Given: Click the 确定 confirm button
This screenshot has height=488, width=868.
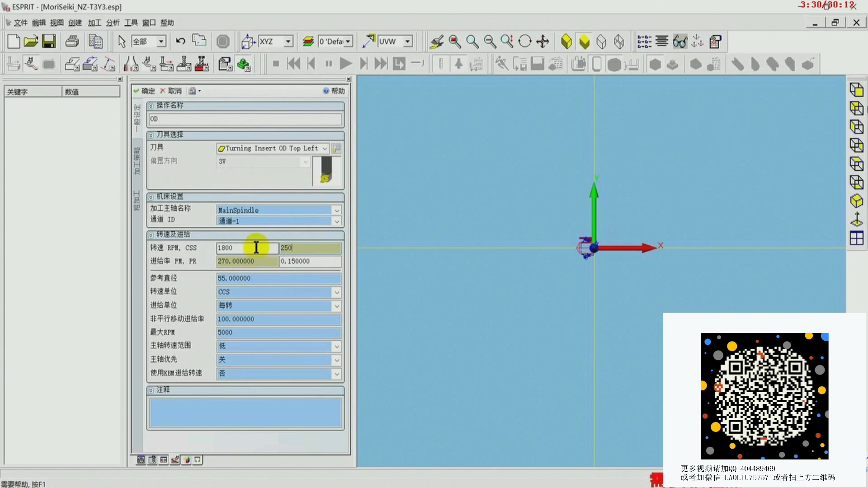Looking at the screenshot, I should 145,91.
